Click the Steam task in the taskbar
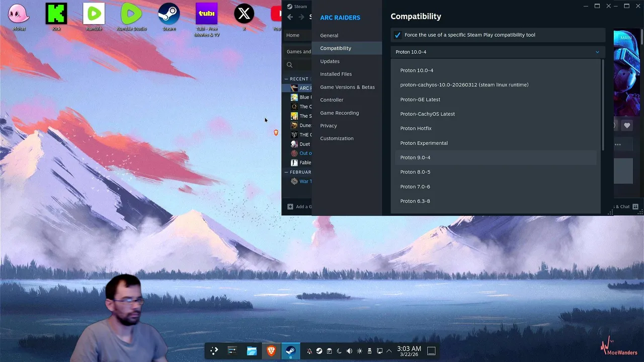The width and height of the screenshot is (644, 362). tap(290, 351)
